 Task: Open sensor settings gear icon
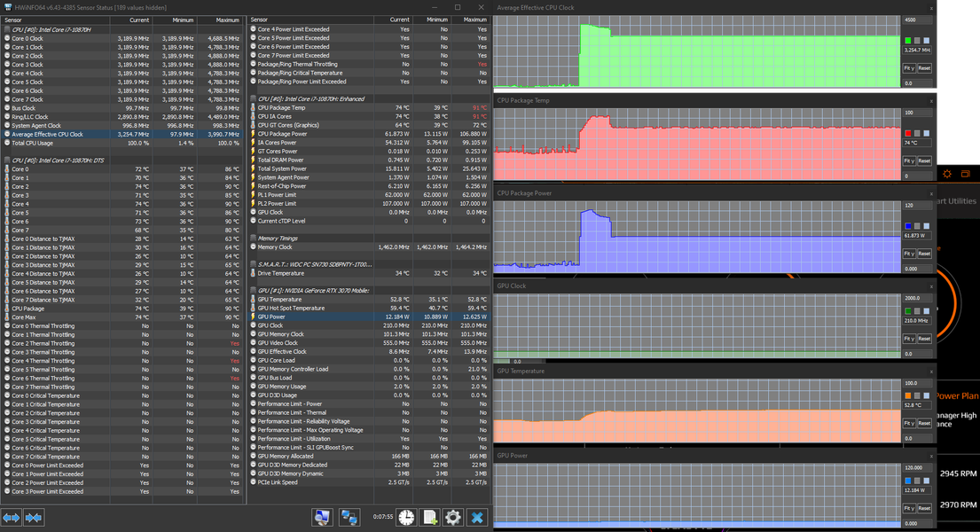pyautogui.click(x=453, y=517)
